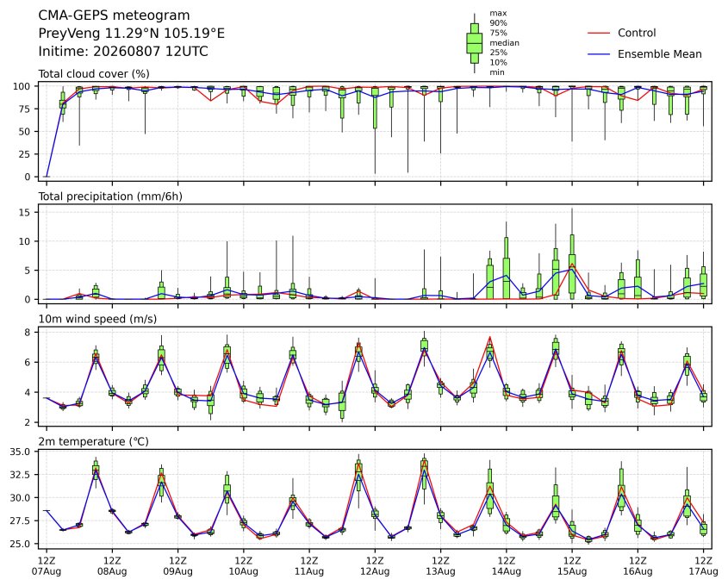Click the '12Z 10Aug' x-axis label
Viewport: 728px width, 586px height.
pyautogui.click(x=243, y=566)
